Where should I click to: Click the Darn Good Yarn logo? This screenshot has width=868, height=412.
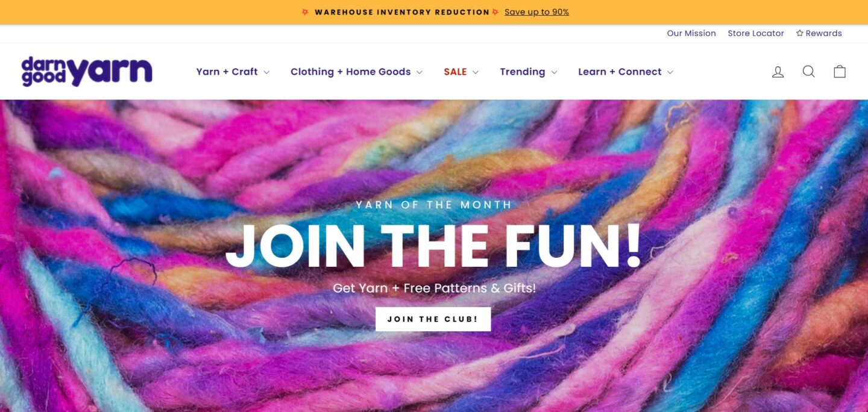tap(87, 72)
